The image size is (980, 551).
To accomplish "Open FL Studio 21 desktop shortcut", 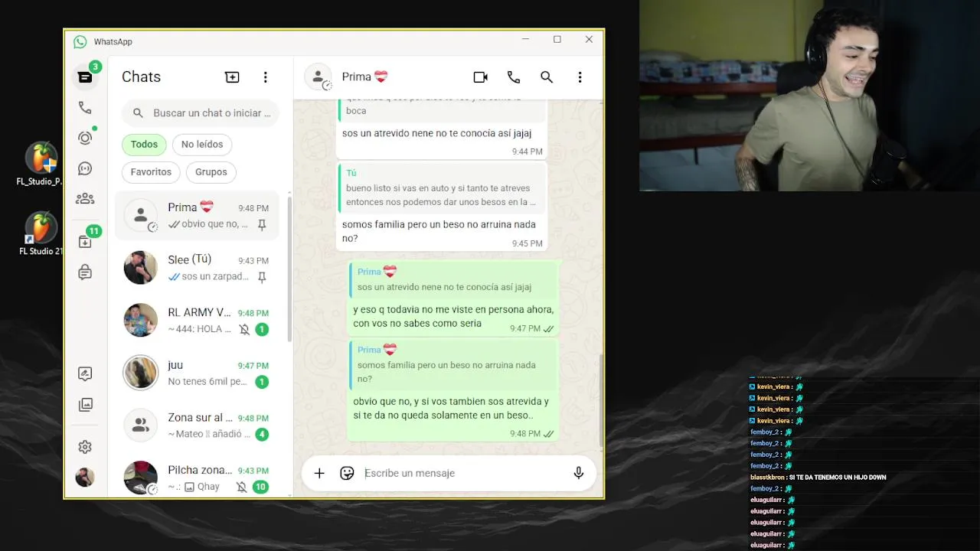I will [x=41, y=233].
